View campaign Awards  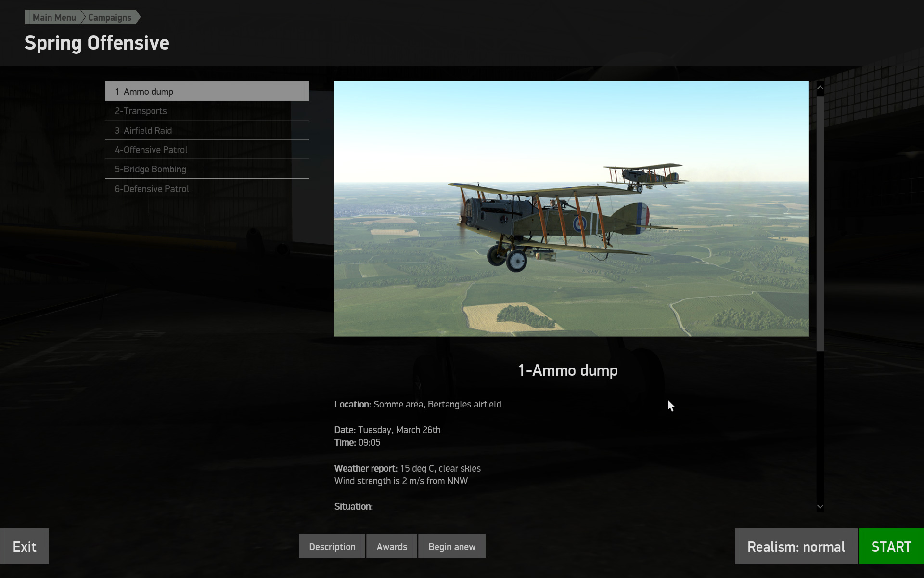pyautogui.click(x=391, y=546)
